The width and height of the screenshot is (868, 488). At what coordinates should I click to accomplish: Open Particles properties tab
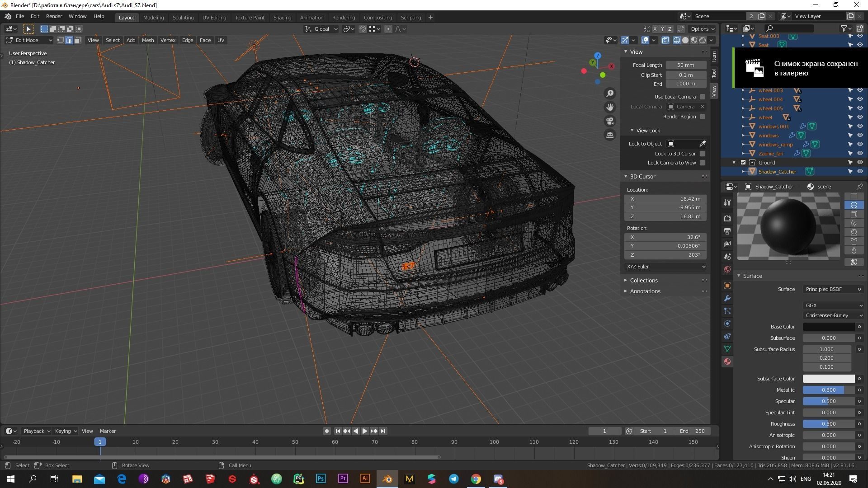tap(727, 311)
